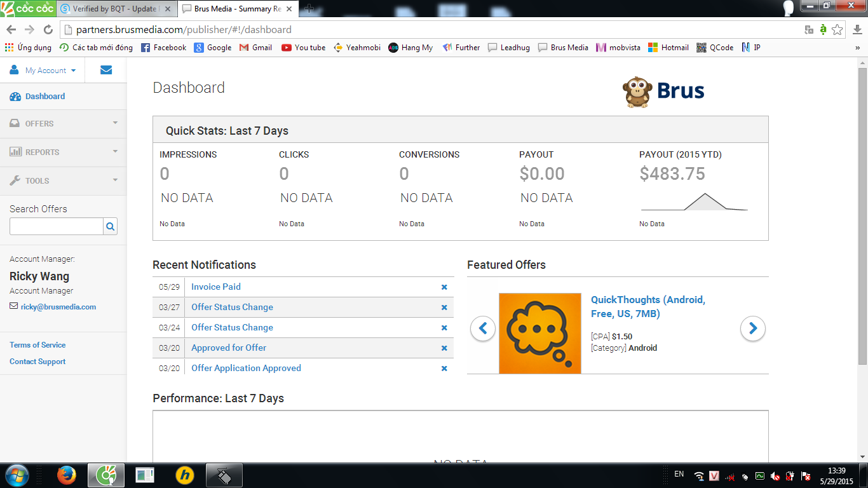This screenshot has height=488, width=868.
Task: Click the search magnifier button under Search Offers
Action: coord(111,226)
